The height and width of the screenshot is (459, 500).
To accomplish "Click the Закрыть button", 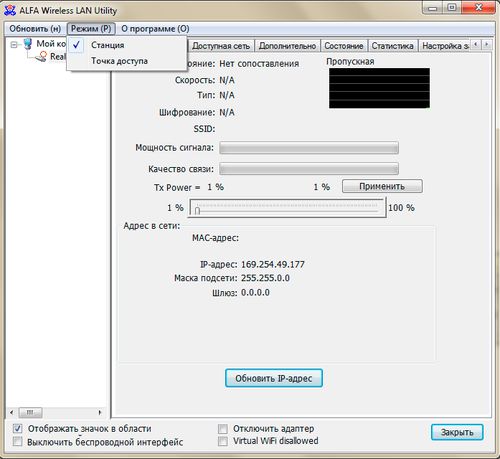I will coord(457,432).
